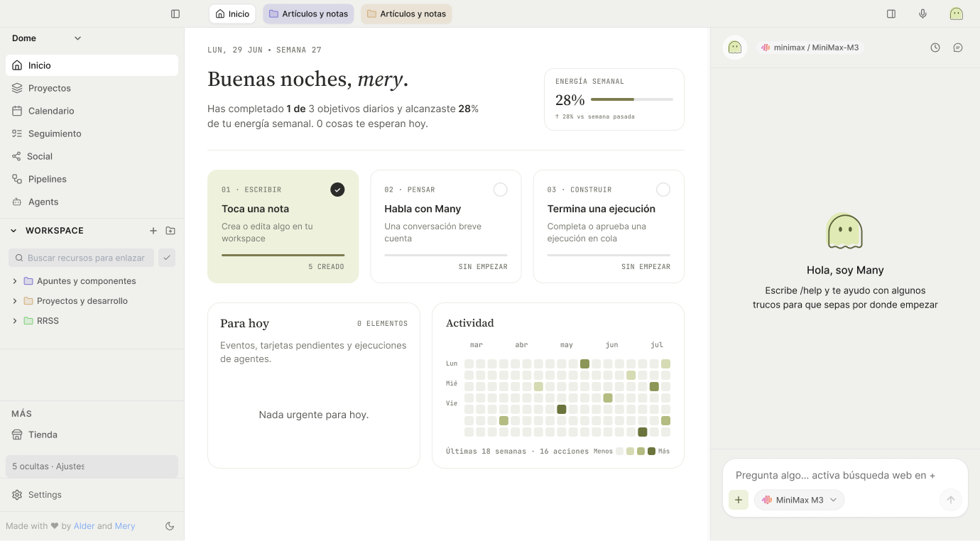Create a new folder in Workspace
The image size is (980, 541).
click(170, 231)
